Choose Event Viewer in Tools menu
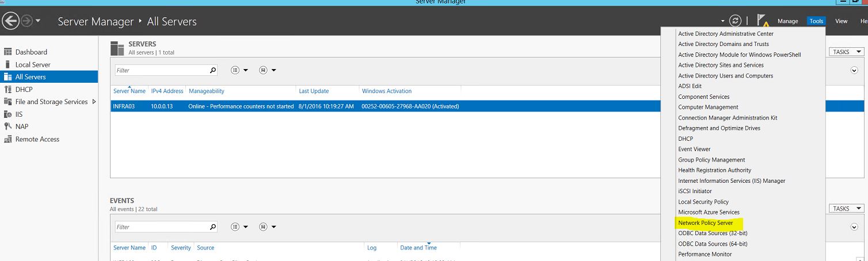Screen dimensions: 868x261 694,149
